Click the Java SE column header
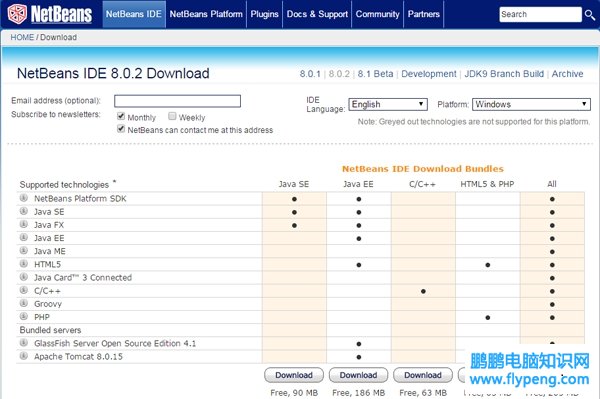 coord(294,184)
